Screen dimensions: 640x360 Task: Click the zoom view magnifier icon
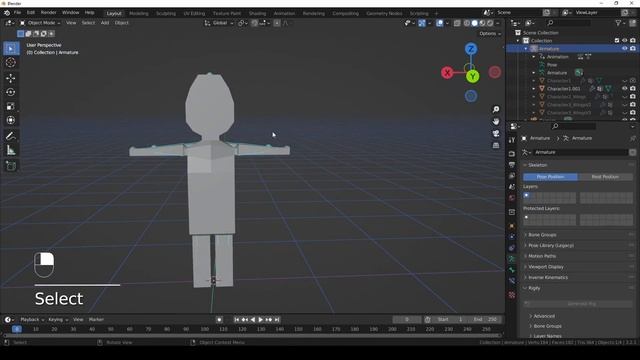tap(496, 109)
